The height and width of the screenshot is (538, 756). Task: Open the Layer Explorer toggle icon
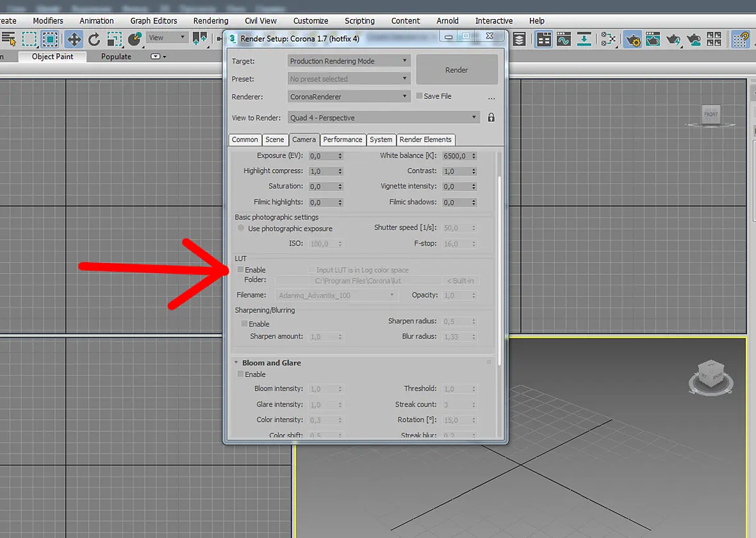[519, 39]
